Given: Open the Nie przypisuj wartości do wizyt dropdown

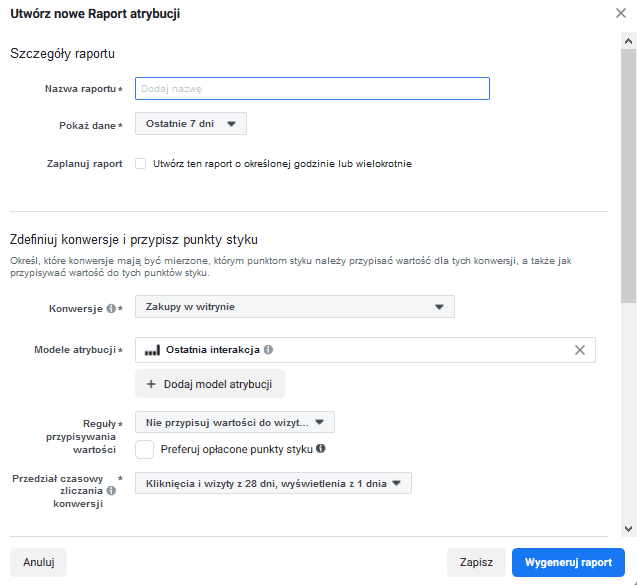Looking at the screenshot, I should point(235,422).
